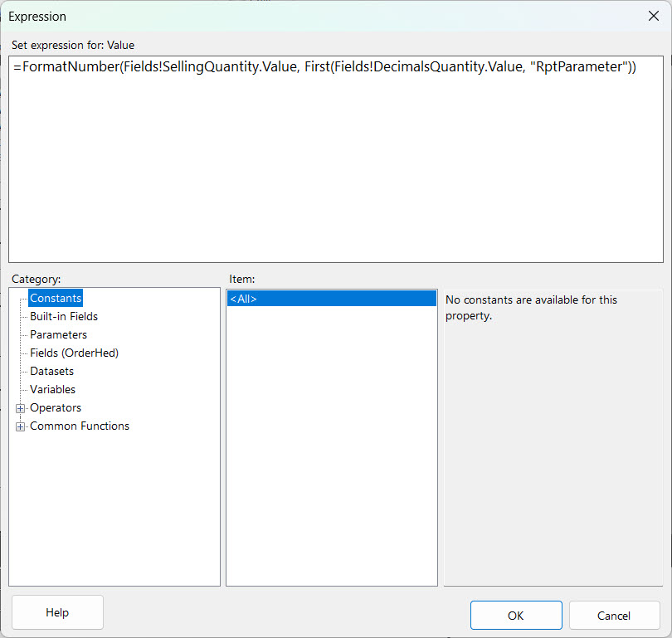The height and width of the screenshot is (638, 672).
Task: Collapse the Operators category if expanded
Action: [x=20, y=407]
